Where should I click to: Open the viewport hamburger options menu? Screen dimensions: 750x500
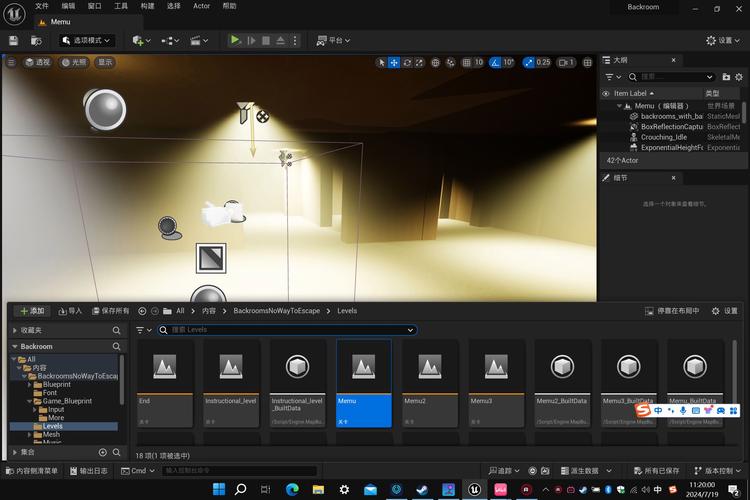pyautogui.click(x=11, y=62)
